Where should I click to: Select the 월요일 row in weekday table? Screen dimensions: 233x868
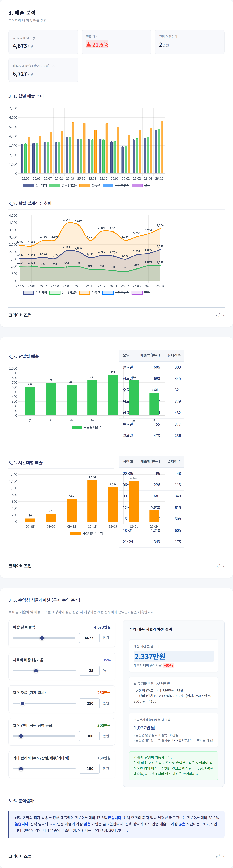pyautogui.click(x=152, y=367)
